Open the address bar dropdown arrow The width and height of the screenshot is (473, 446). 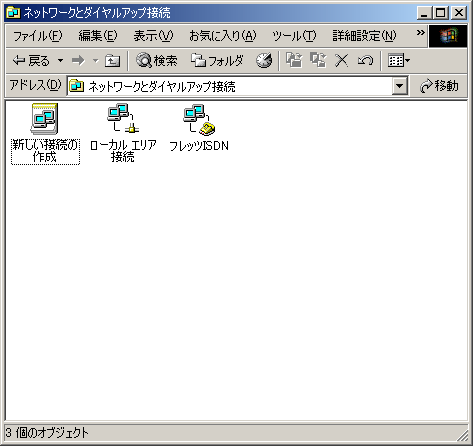[400, 86]
